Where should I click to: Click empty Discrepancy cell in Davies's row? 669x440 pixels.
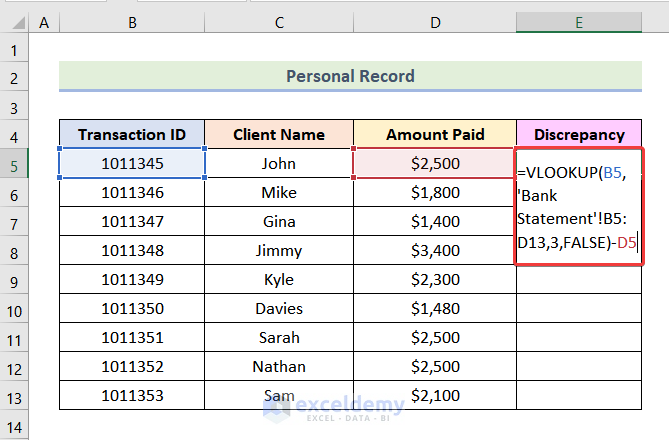(x=579, y=309)
